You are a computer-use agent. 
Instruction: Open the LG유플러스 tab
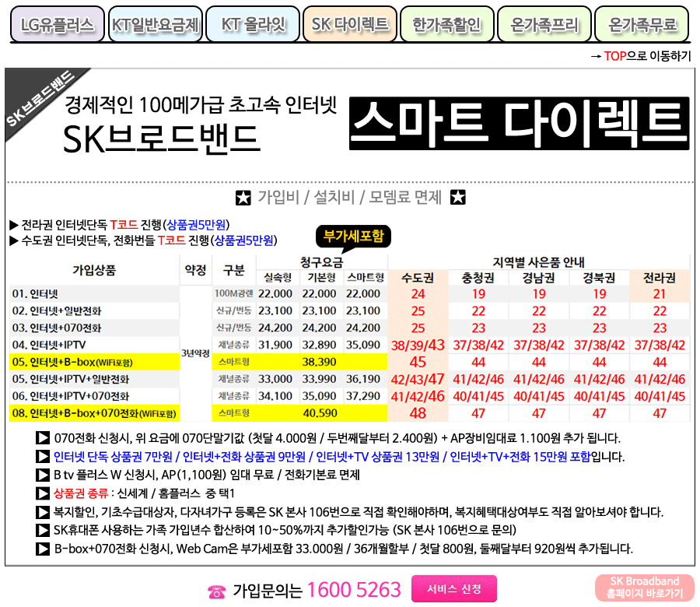click(x=57, y=25)
